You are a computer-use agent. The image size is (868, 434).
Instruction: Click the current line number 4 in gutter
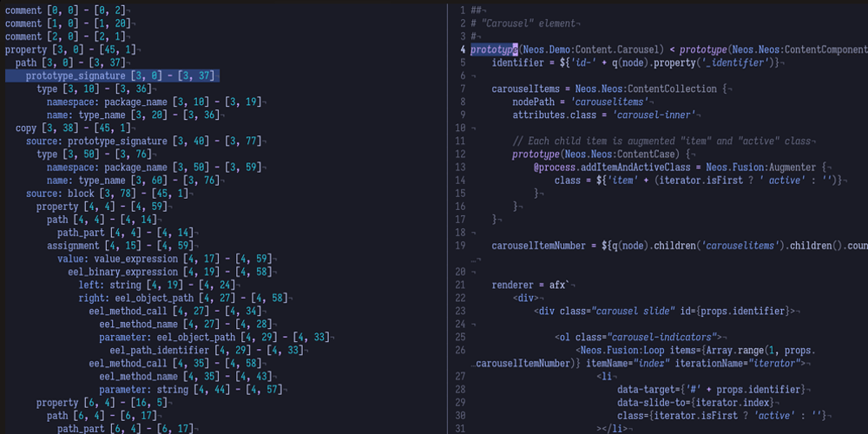pos(462,49)
